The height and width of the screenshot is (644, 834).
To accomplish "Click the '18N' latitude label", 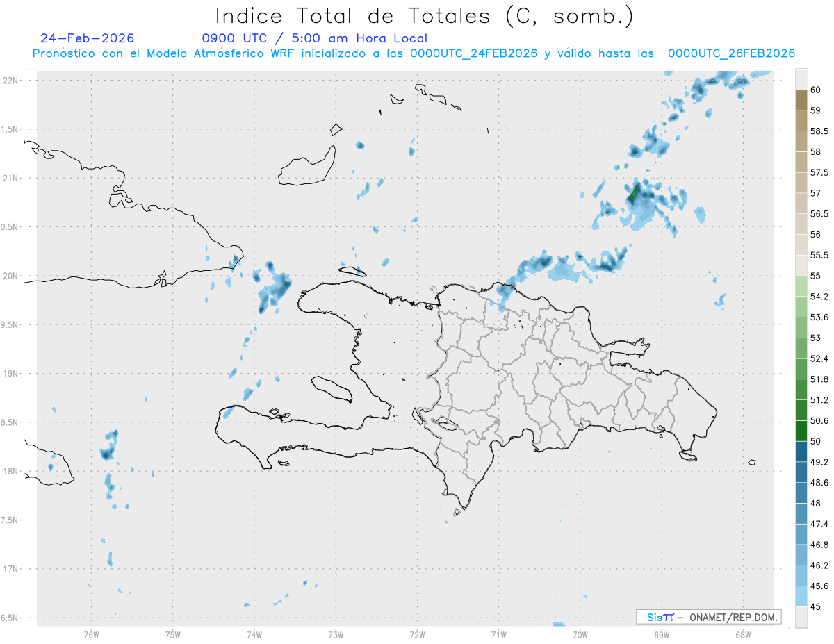I will pyautogui.click(x=10, y=471).
